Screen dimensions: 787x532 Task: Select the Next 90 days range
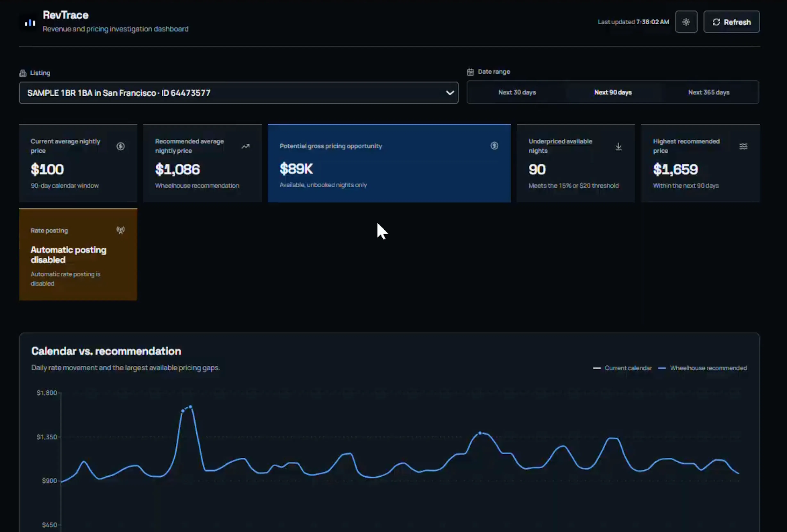(x=613, y=92)
